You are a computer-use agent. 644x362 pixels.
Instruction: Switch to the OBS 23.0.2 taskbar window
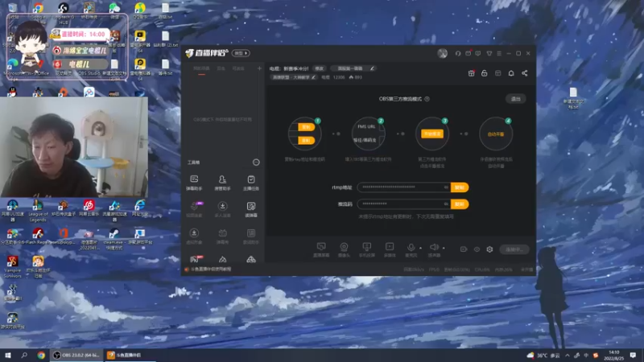point(76,355)
